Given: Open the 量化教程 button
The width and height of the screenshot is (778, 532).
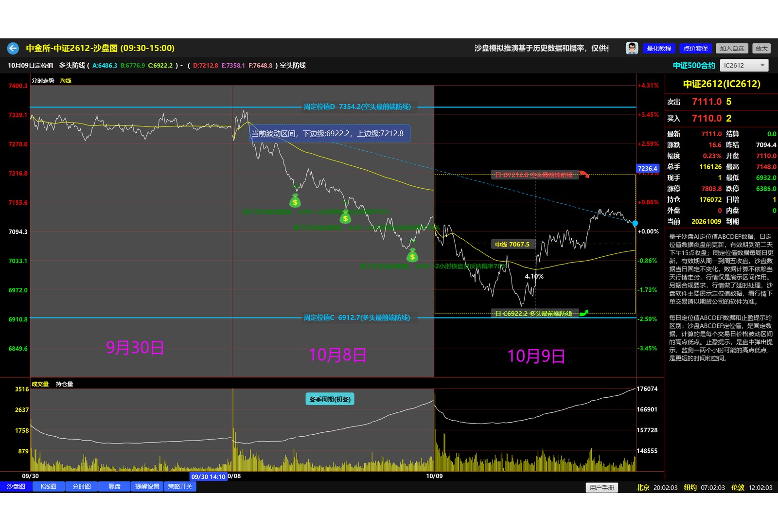Looking at the screenshot, I should 659,48.
